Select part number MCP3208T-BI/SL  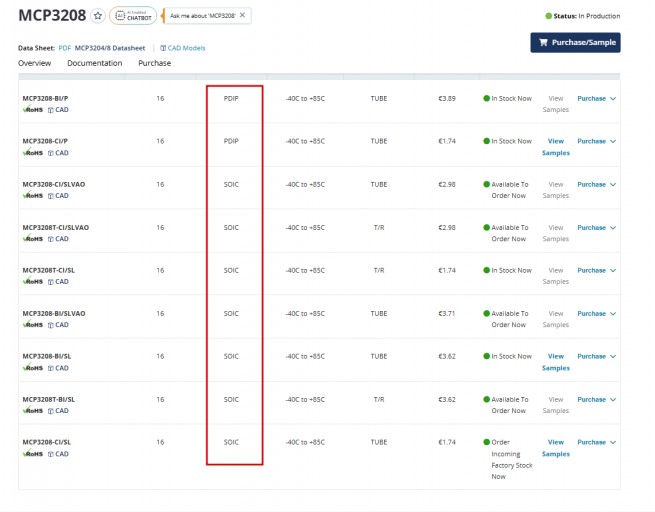coord(48,400)
